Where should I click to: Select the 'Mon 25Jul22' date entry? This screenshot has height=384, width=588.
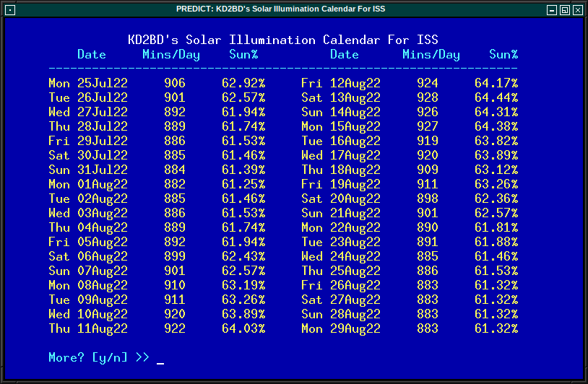pyautogui.click(x=88, y=83)
